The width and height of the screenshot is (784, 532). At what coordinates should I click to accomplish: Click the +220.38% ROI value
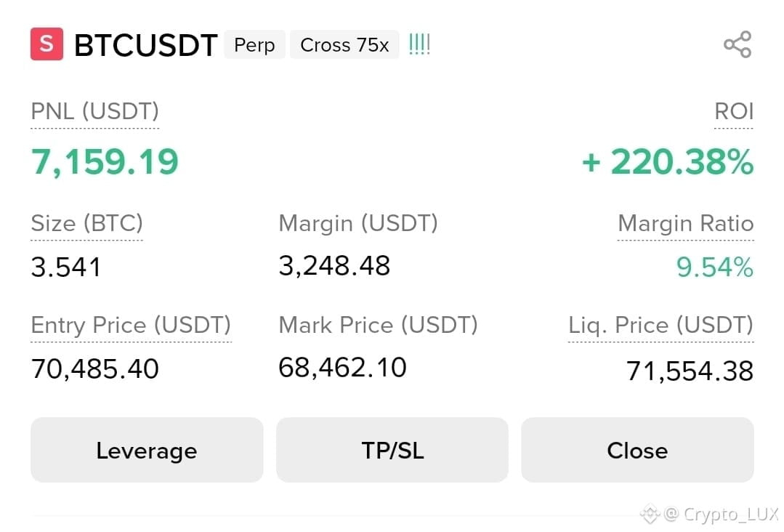coord(668,162)
